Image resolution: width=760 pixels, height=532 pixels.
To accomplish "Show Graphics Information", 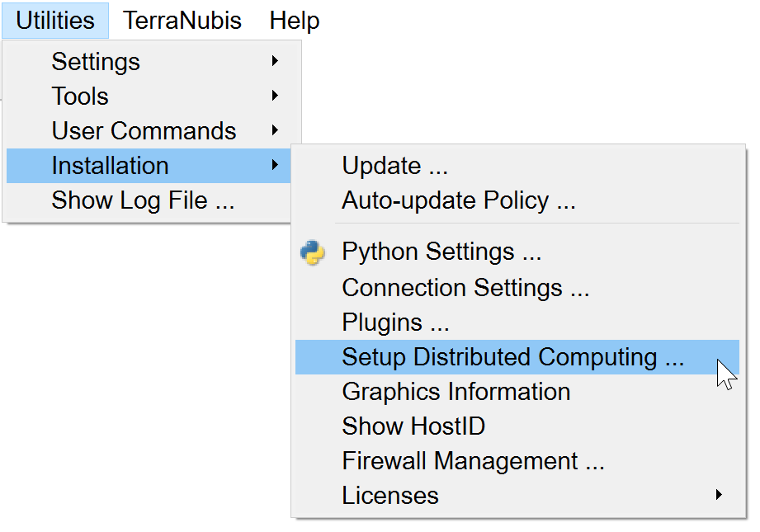I will (456, 392).
